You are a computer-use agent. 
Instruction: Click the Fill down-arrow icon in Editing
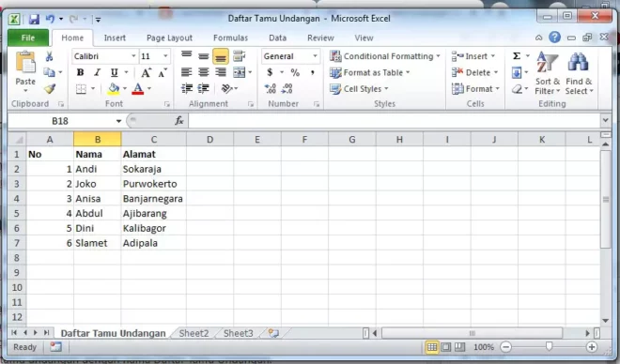(x=517, y=72)
